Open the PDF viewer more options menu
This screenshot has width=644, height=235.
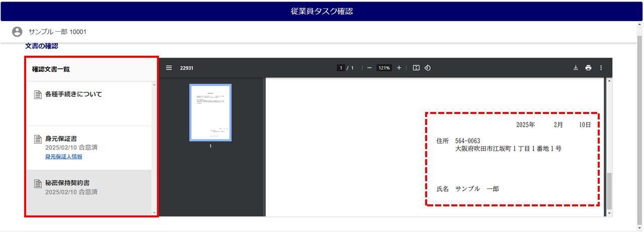pos(601,68)
